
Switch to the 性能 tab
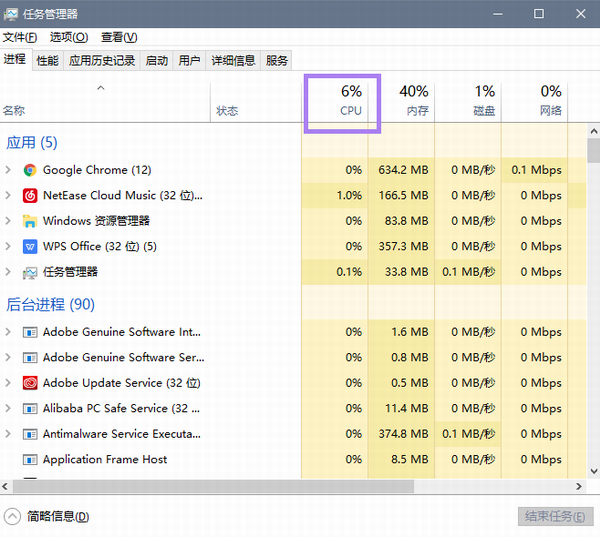pyautogui.click(x=47, y=60)
